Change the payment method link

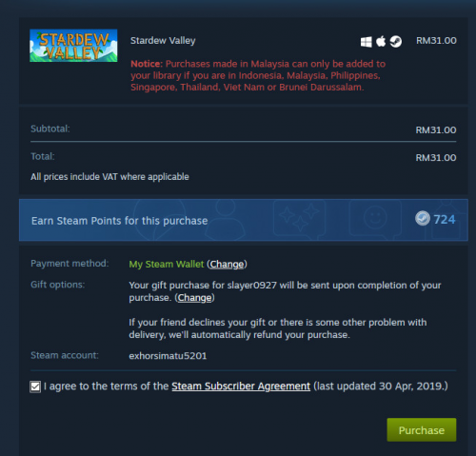[x=227, y=264]
